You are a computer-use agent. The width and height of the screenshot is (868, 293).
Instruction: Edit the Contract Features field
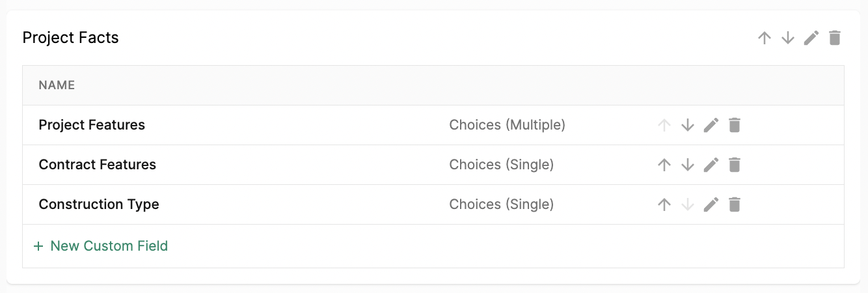[x=711, y=165]
